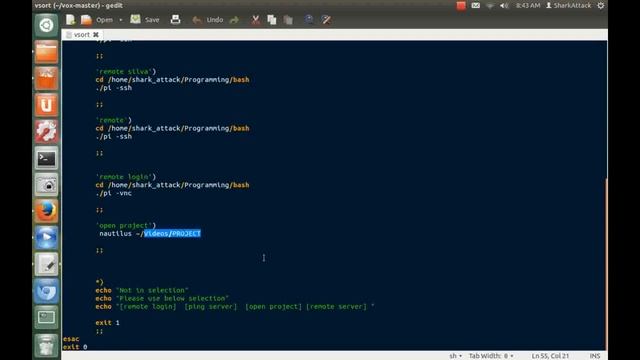Paste clipboard contents with the paste icon

point(288,20)
